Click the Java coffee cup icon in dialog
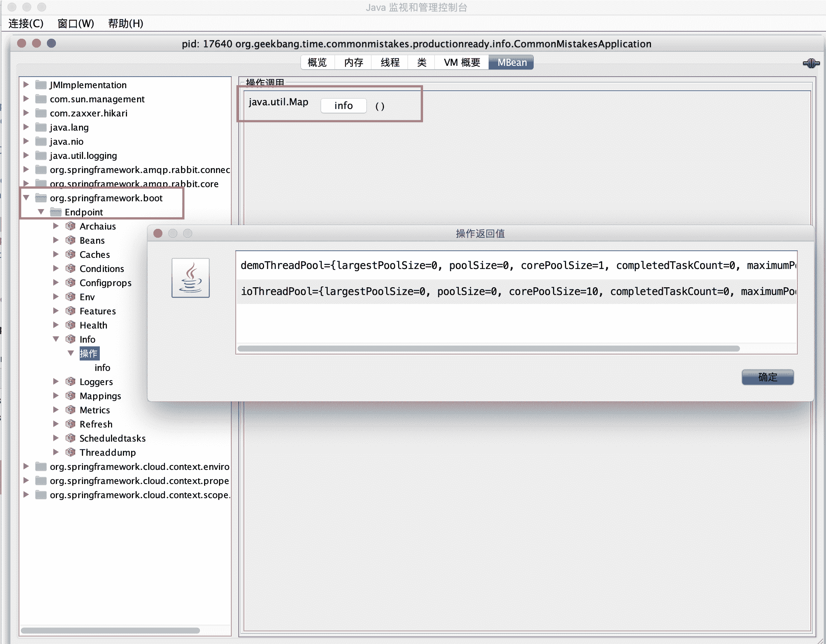Screen dimensions: 826x644 pos(190,278)
